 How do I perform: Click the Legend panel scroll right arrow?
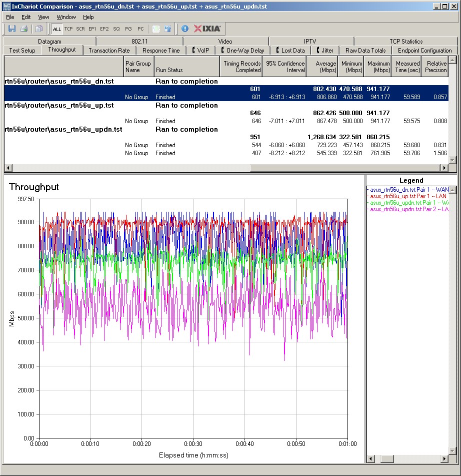tap(444, 458)
